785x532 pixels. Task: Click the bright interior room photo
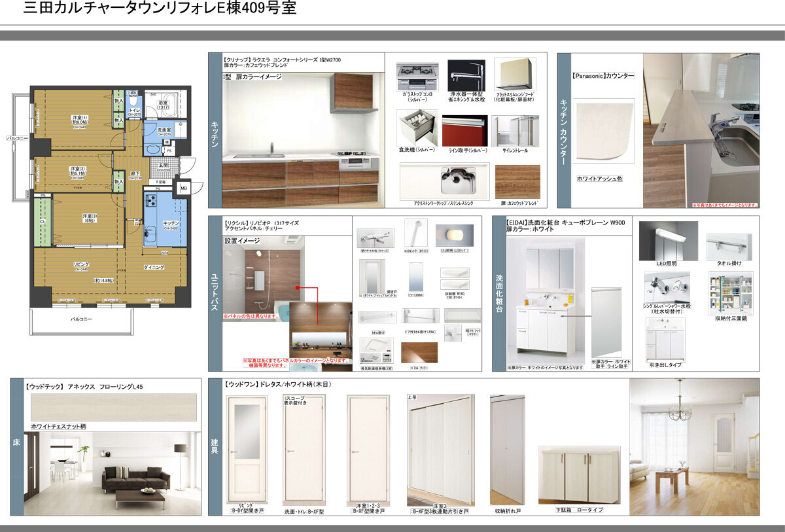click(694, 448)
